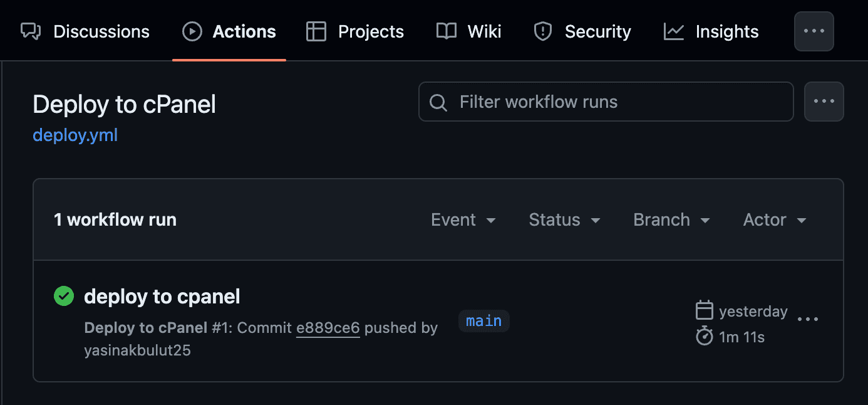Click the Discussions speech bubble icon
868x405 pixels.
pyautogui.click(x=31, y=31)
